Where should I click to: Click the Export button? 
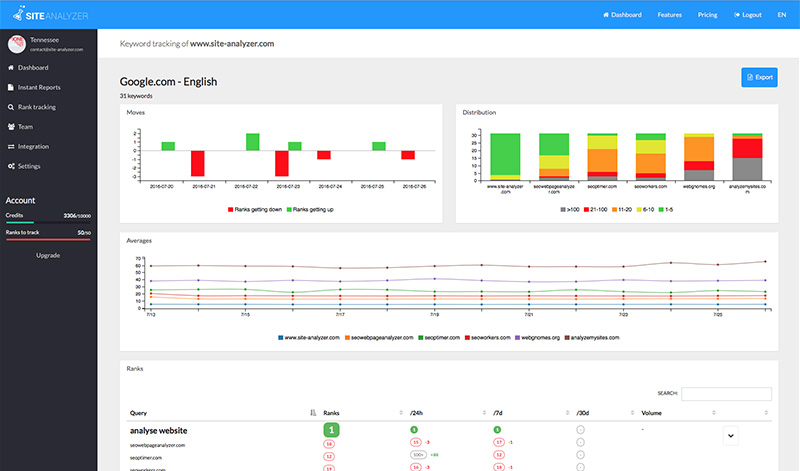click(759, 77)
